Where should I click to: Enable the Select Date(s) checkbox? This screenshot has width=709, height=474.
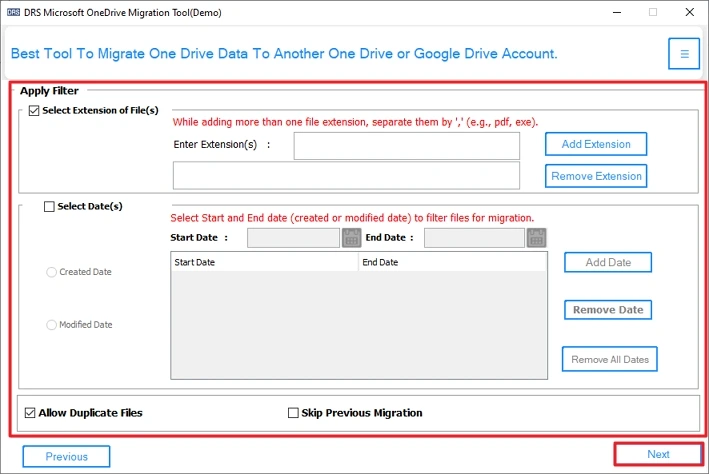click(49, 207)
